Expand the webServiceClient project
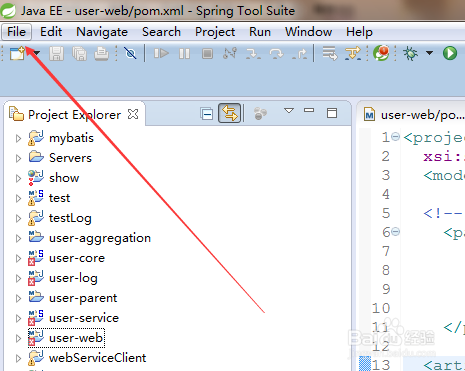Screen dimensions: 465x371 (18, 358)
